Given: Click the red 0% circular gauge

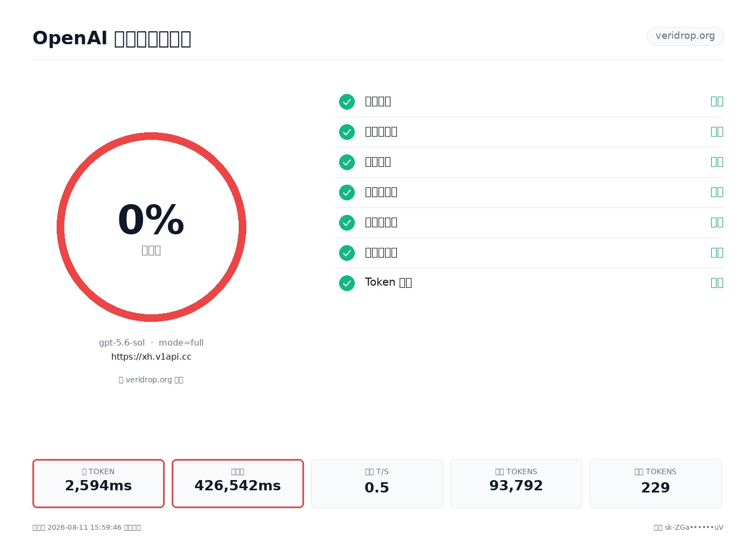Looking at the screenshot, I should pyautogui.click(x=151, y=227).
